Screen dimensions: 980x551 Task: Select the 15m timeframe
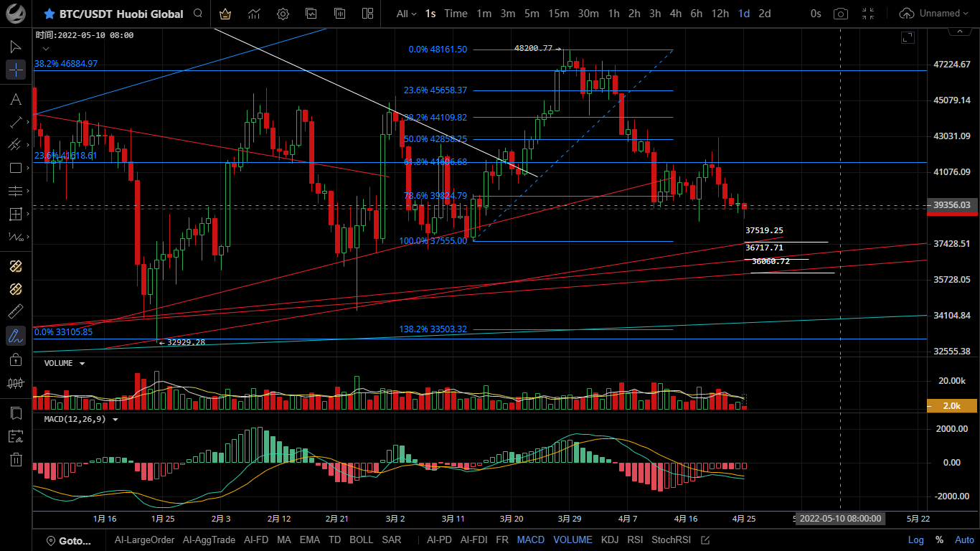tap(559, 14)
